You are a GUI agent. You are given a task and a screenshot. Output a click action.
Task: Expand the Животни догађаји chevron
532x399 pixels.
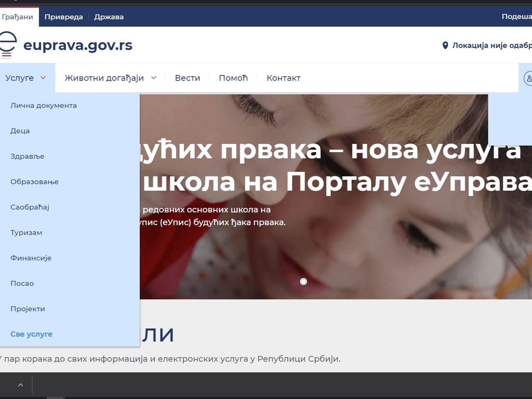tap(154, 78)
